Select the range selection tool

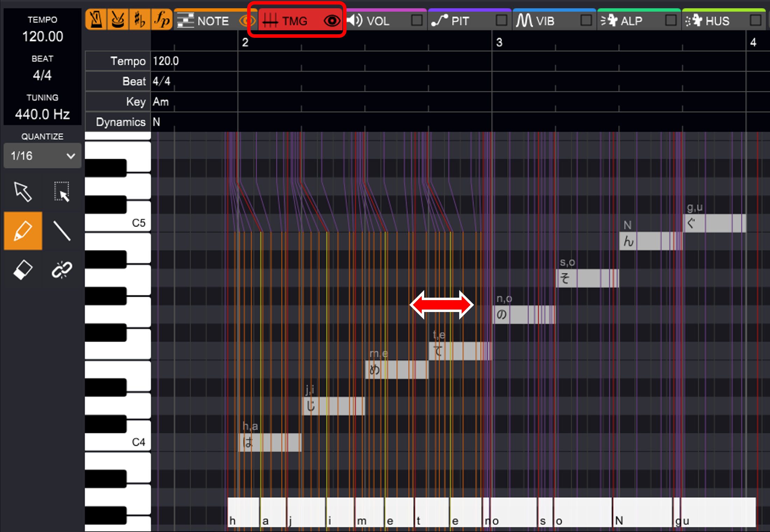tap(62, 192)
